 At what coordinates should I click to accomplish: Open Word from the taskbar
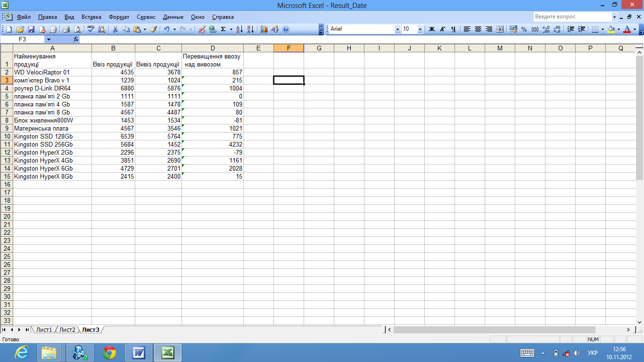coord(139,353)
